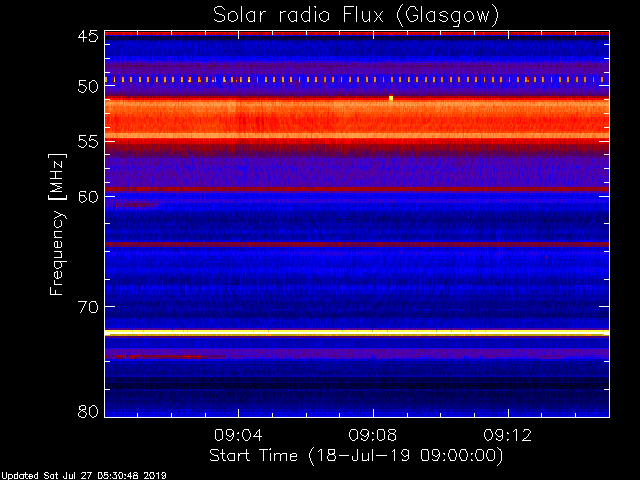The height and width of the screenshot is (480, 640).
Task: Click the 09:04 time tick label
Action: coord(238,435)
